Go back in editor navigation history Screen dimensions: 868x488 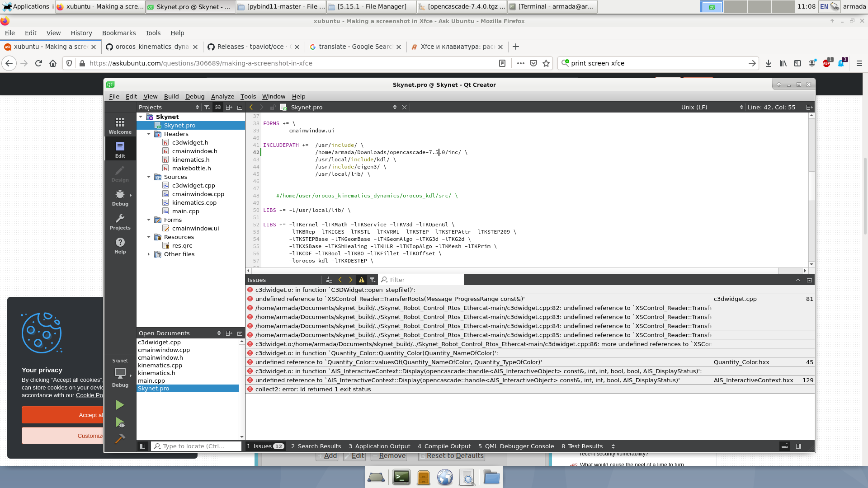point(251,107)
